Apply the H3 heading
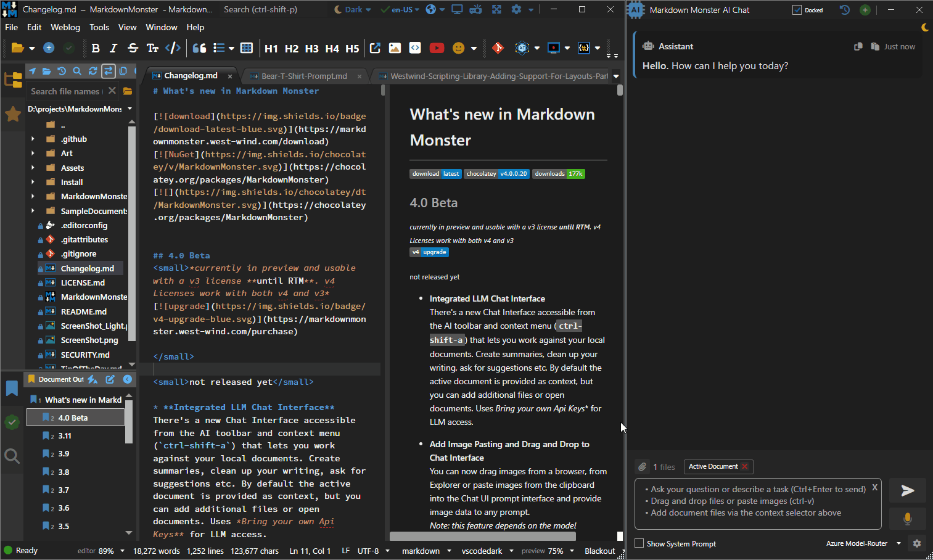This screenshot has height=560, width=933. pyautogui.click(x=312, y=49)
